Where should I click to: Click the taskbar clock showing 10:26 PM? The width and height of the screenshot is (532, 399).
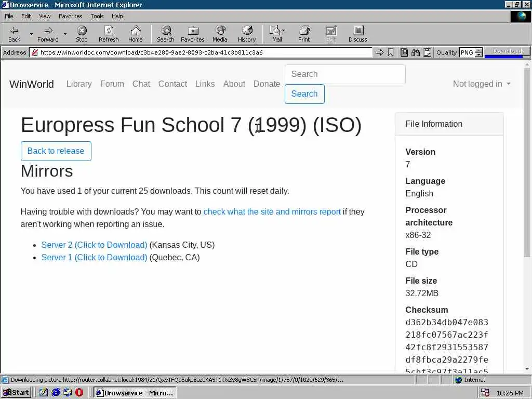(510, 393)
